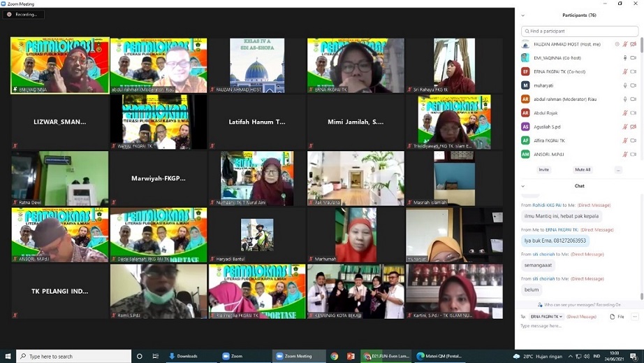Image resolution: width=644 pixels, height=363 pixels.
Task: Open Downloads window from taskbar
Action: (184, 356)
